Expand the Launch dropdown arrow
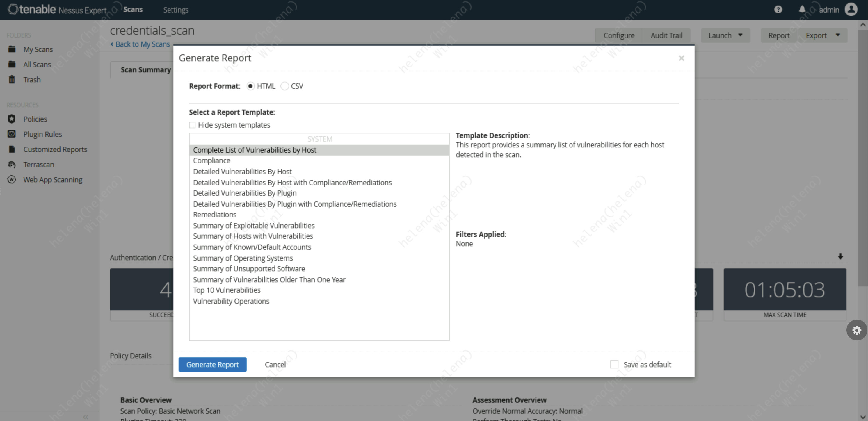868x421 pixels. [740, 35]
